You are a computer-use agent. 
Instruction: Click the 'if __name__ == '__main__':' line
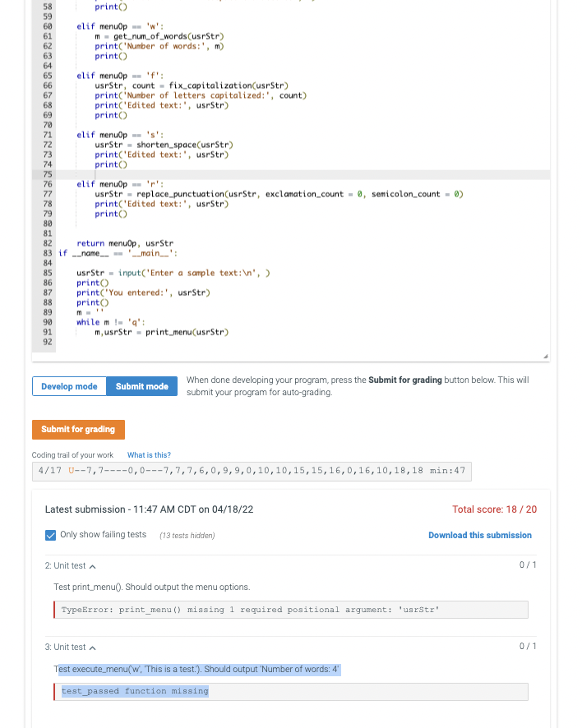pyautogui.click(x=118, y=253)
